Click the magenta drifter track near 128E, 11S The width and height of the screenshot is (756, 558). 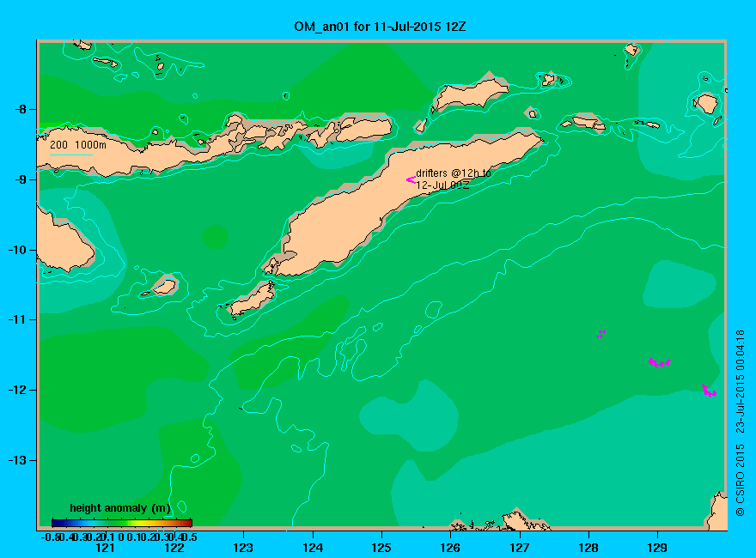coord(601,334)
